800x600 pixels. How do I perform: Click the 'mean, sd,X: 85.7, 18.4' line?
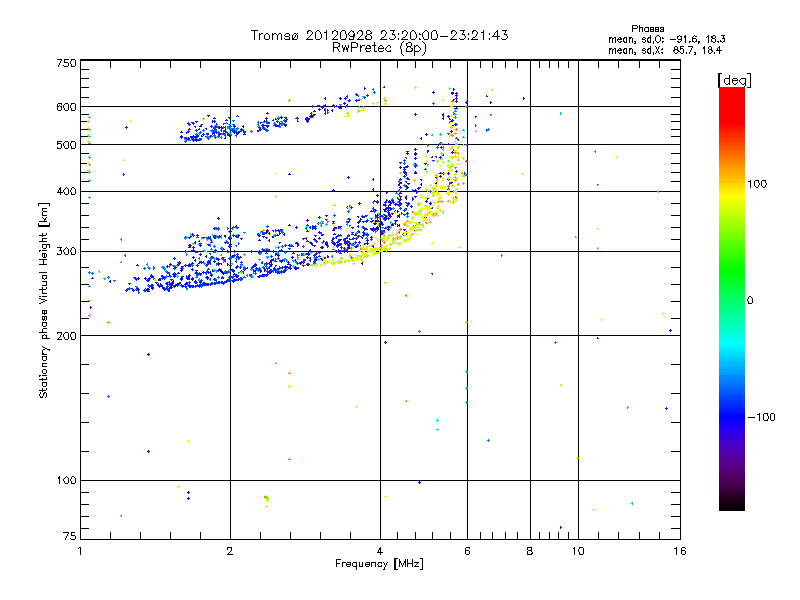pos(665,50)
